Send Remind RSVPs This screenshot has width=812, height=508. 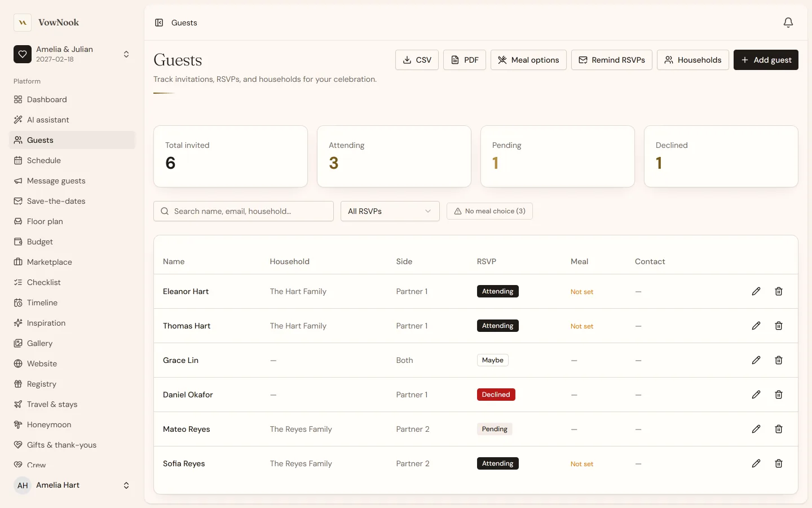click(612, 60)
